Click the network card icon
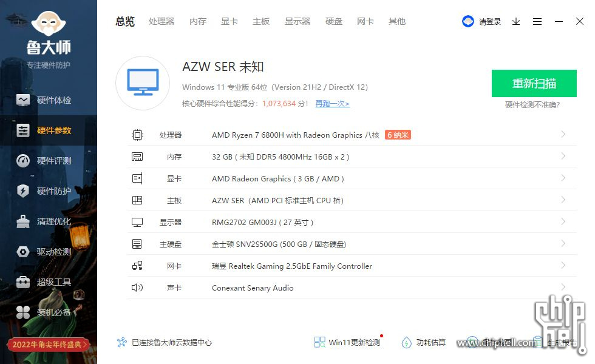 point(137,266)
